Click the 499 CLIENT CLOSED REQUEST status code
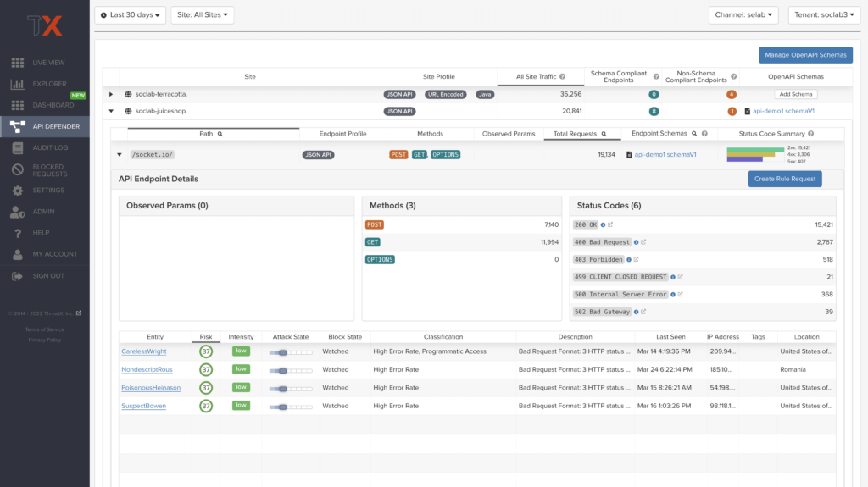 coord(620,277)
